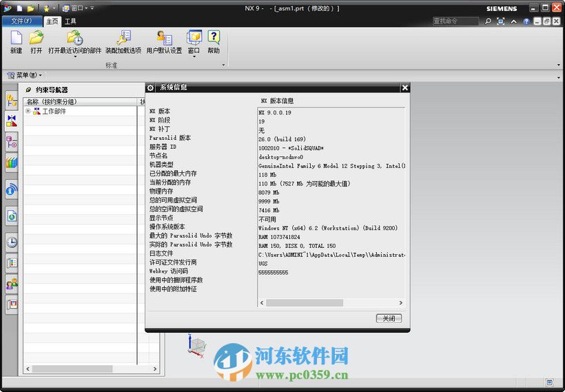This screenshot has width=565, height=392.
Task: Click the value NX 9.0.0.19
Action: [x=275, y=112]
